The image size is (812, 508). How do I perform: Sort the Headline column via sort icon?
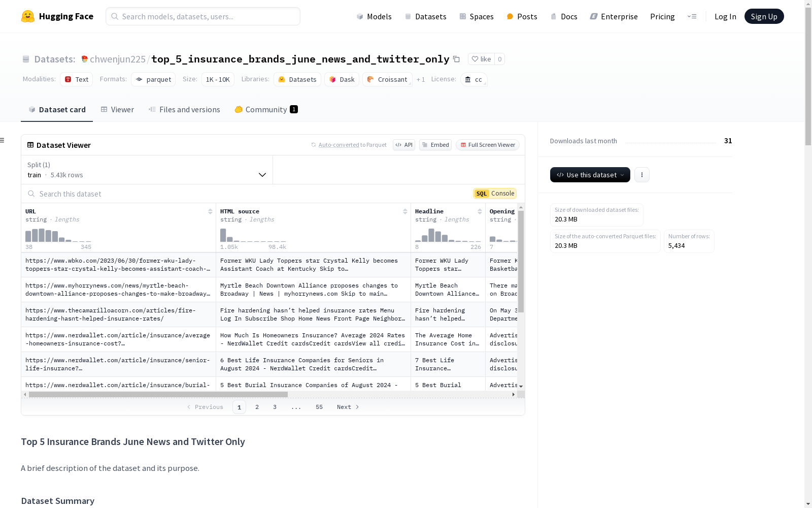(480, 211)
